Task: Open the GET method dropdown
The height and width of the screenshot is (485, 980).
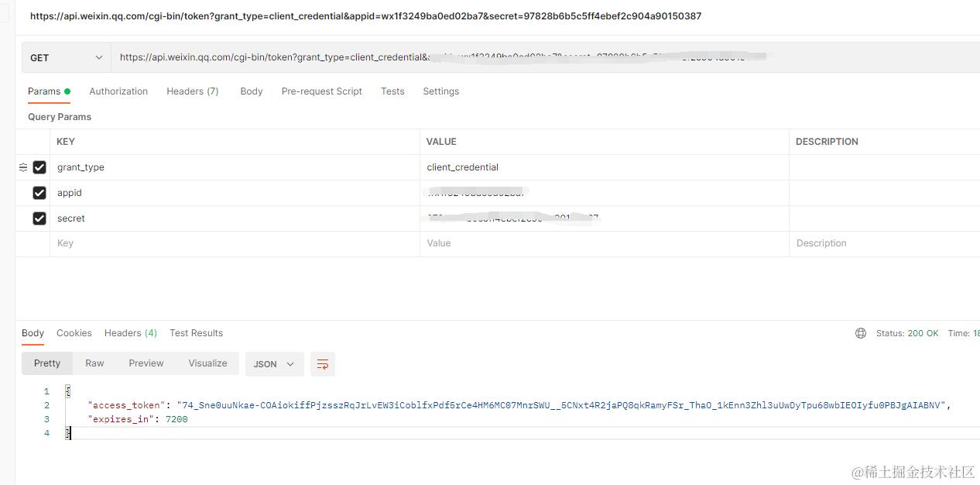Action: pyautogui.click(x=66, y=58)
